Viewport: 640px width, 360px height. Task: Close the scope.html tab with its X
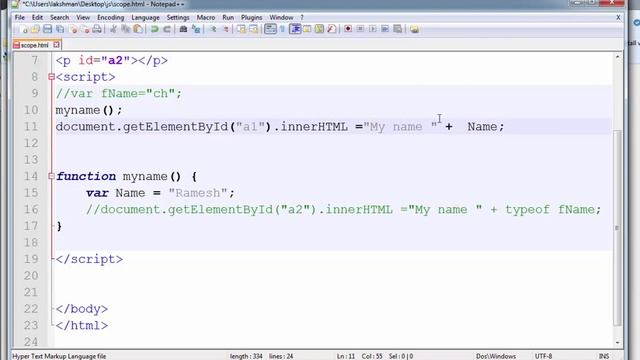(56, 44)
